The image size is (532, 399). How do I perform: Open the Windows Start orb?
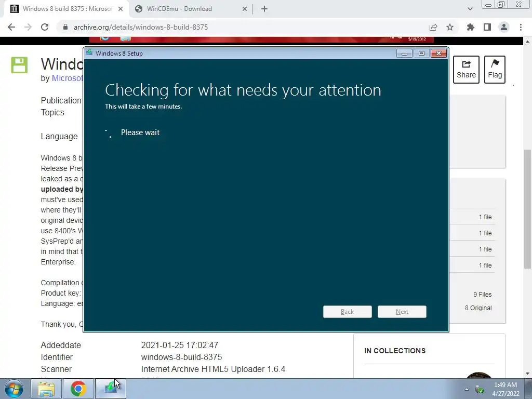point(14,389)
